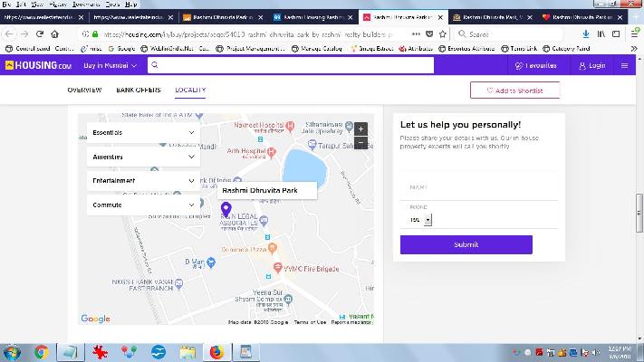Open Chrome from the taskbar
Viewport: 644px width, 362px height.
tap(41, 353)
